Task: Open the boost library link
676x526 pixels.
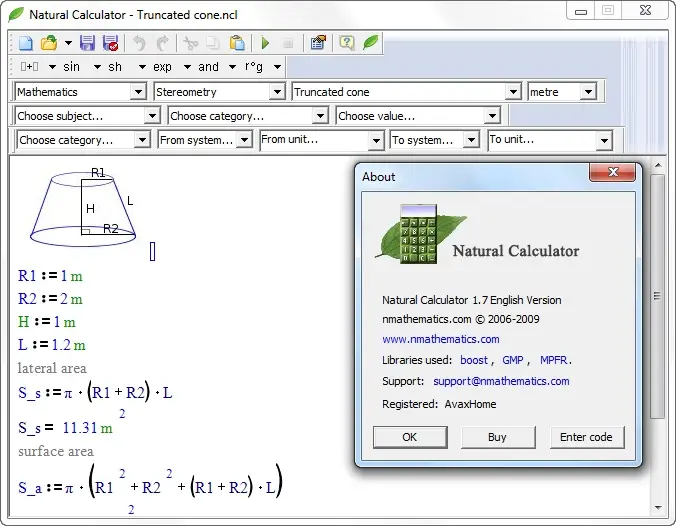Action: click(x=474, y=360)
